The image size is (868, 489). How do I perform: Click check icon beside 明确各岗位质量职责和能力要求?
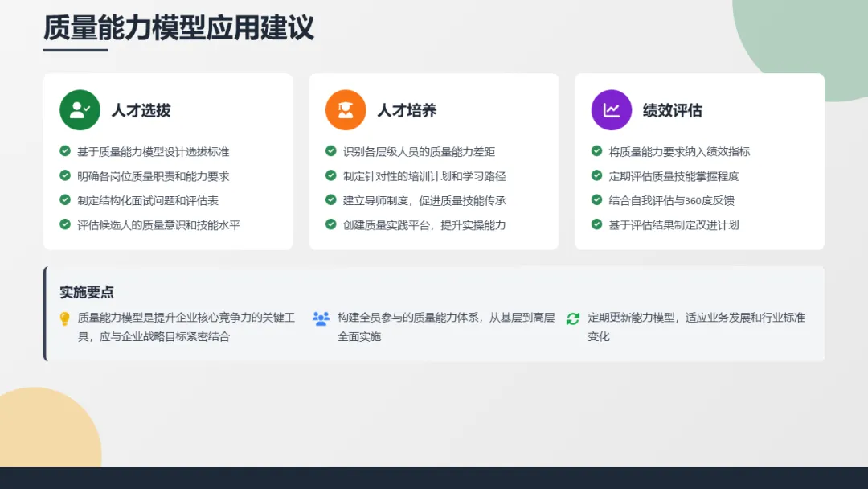pos(65,175)
